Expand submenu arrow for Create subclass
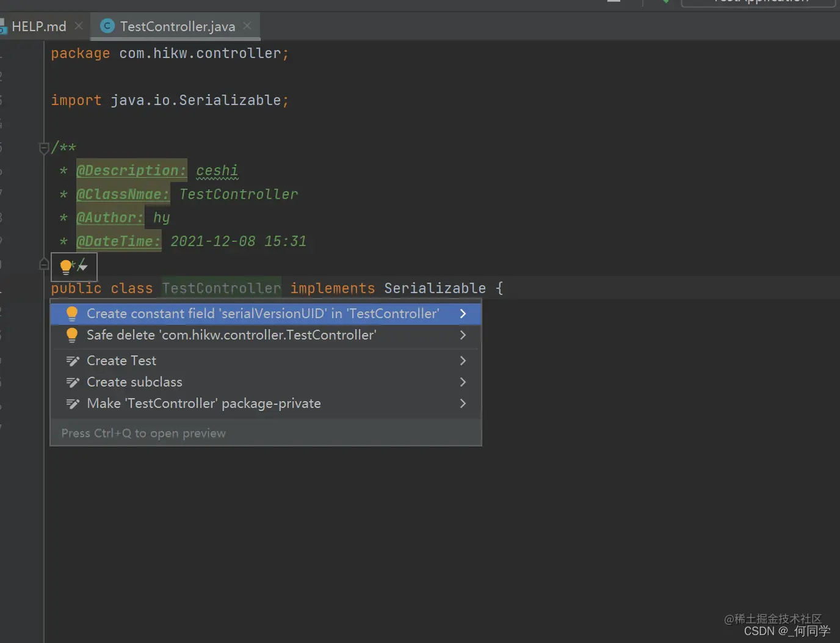Viewport: 840px width, 643px height. 463,382
